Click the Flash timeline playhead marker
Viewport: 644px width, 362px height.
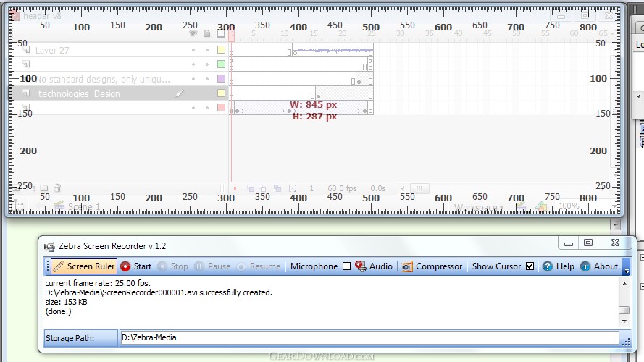pos(232,36)
